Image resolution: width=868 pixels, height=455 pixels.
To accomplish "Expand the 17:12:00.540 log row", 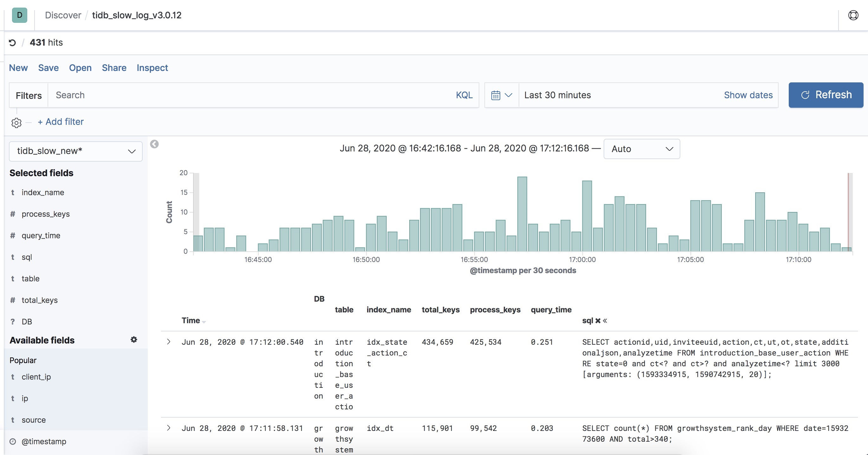I will (x=169, y=342).
